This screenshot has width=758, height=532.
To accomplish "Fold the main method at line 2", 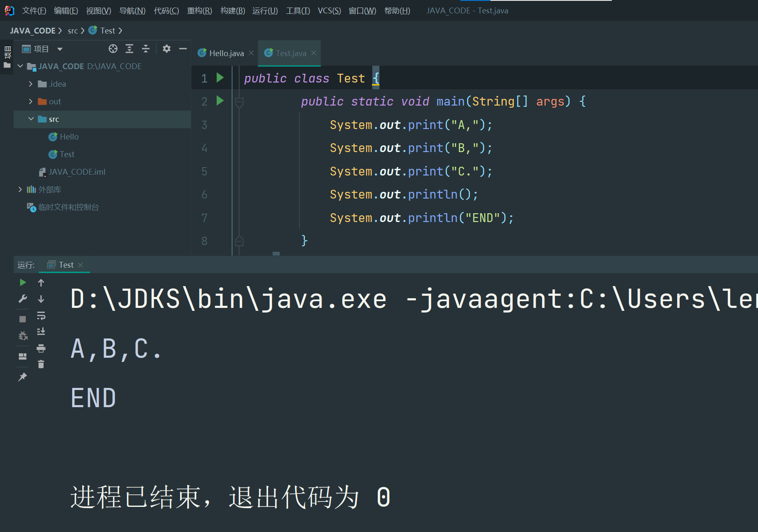I will (x=239, y=102).
